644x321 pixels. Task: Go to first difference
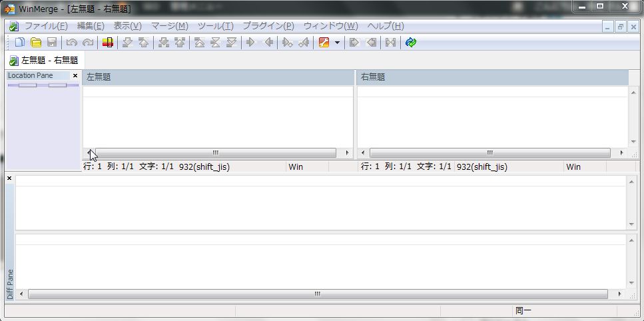pyautogui.click(x=200, y=42)
